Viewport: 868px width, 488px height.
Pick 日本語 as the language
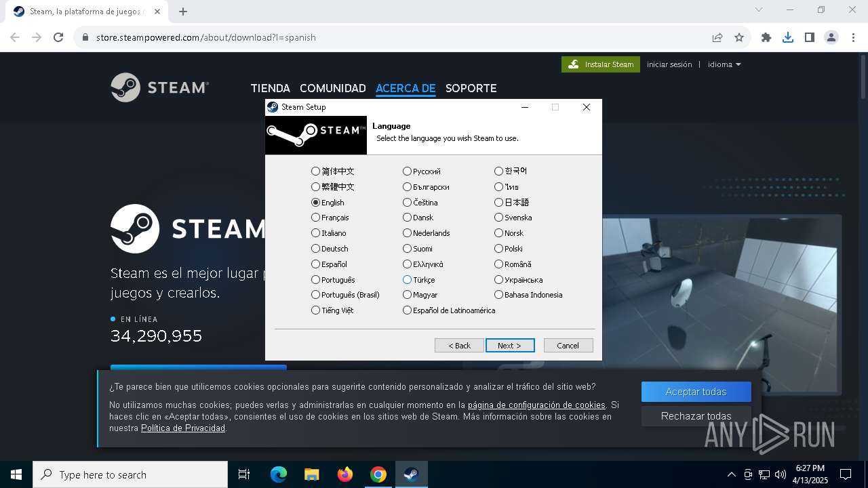(512, 202)
